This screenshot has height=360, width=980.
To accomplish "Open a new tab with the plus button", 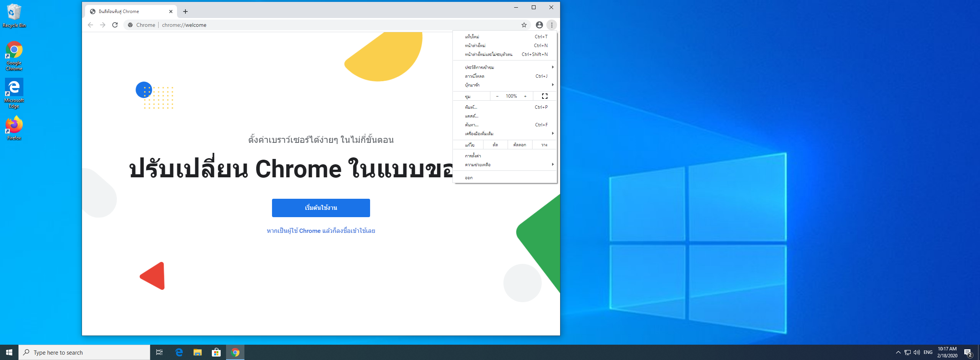I will (x=185, y=11).
